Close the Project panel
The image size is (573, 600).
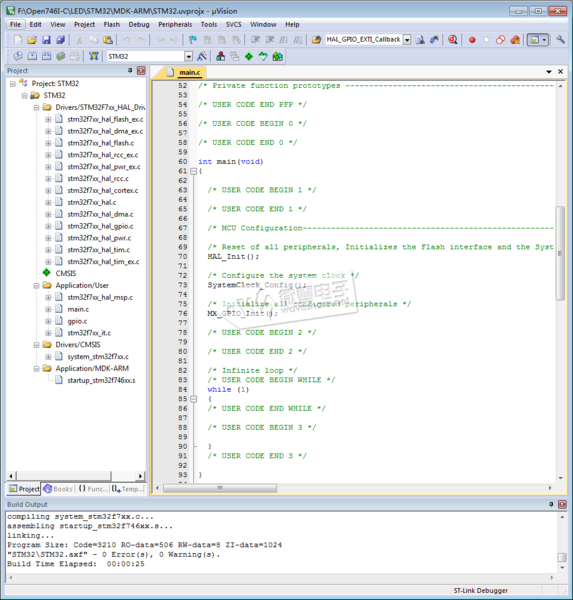point(141,70)
